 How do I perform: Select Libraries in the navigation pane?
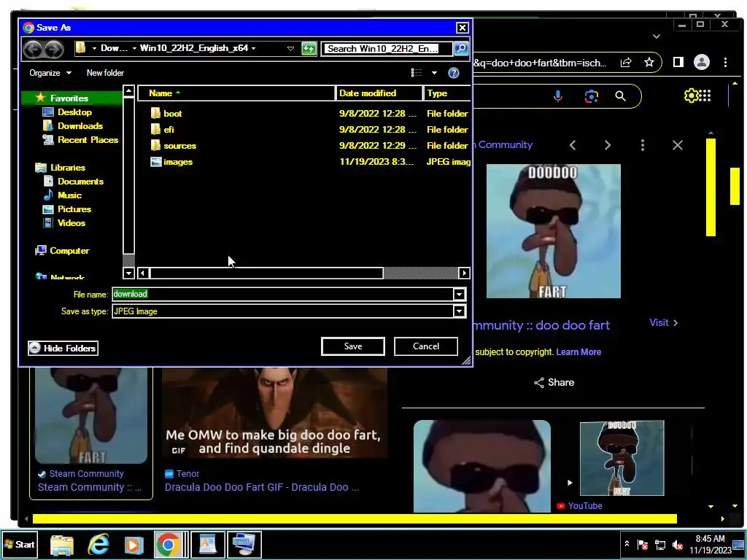[68, 168]
